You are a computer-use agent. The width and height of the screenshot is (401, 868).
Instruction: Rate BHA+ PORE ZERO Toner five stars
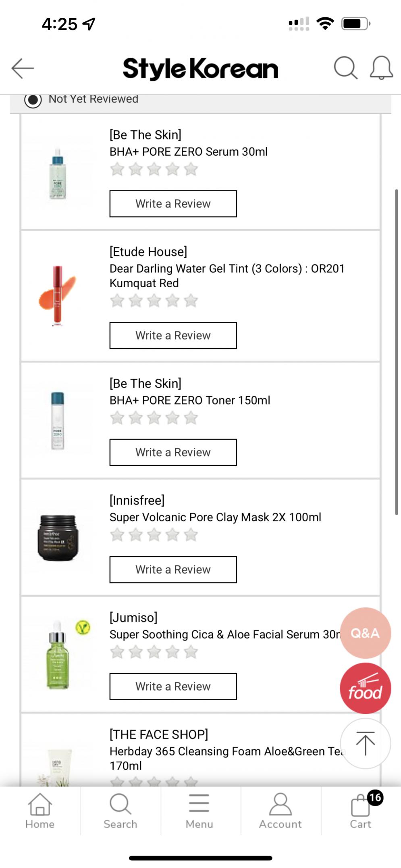[191, 418]
